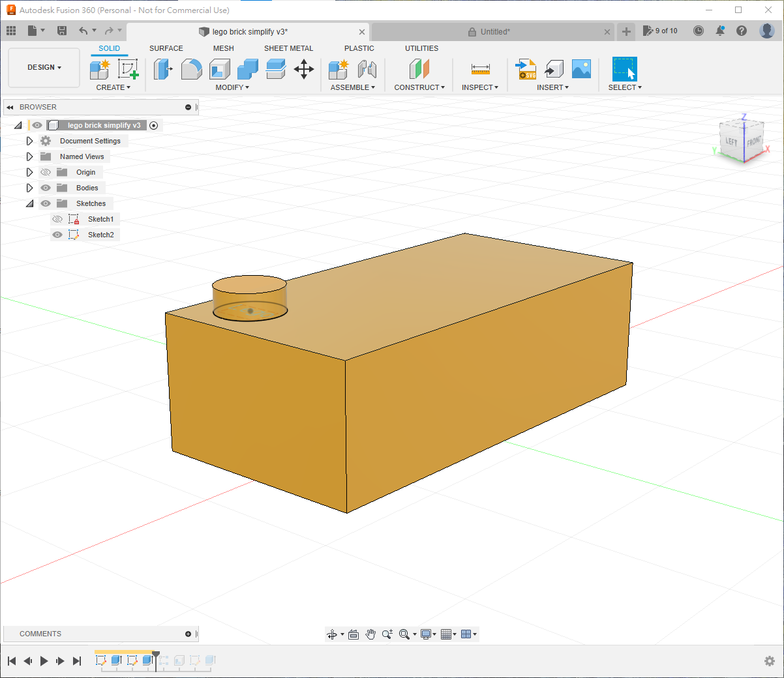Open the MODIFY menu label
784x678 pixels.
tap(232, 87)
